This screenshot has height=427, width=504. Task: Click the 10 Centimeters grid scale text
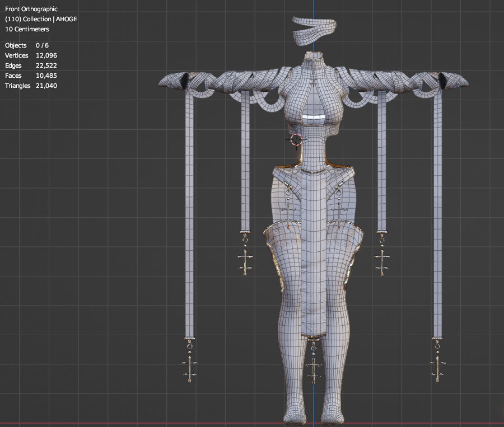27,29
